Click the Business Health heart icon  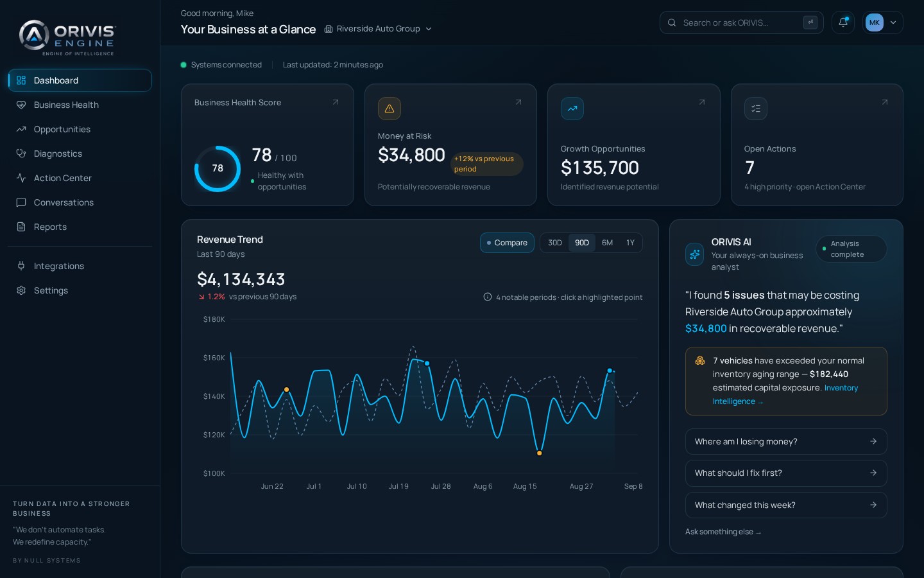click(x=21, y=105)
